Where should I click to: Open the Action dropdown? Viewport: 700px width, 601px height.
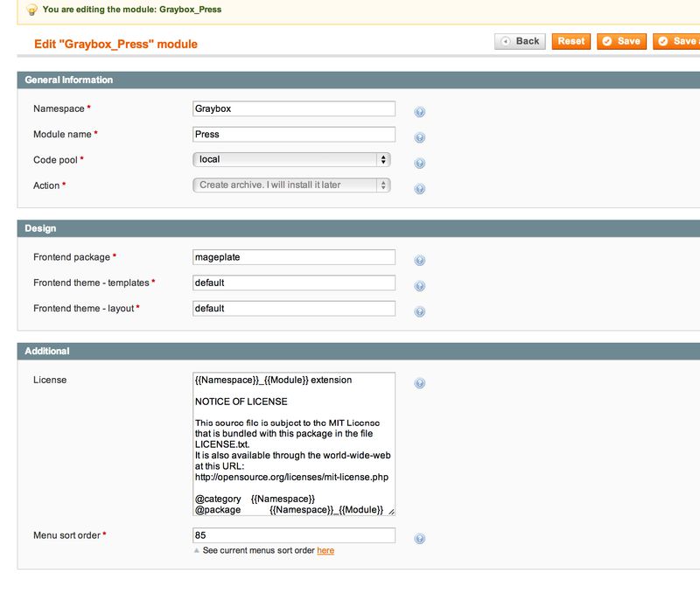point(291,185)
